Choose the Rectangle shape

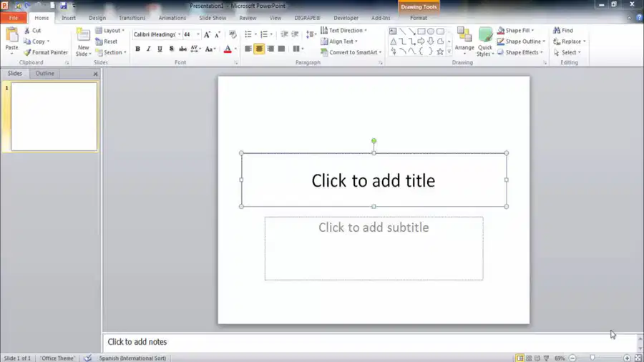[421, 31]
